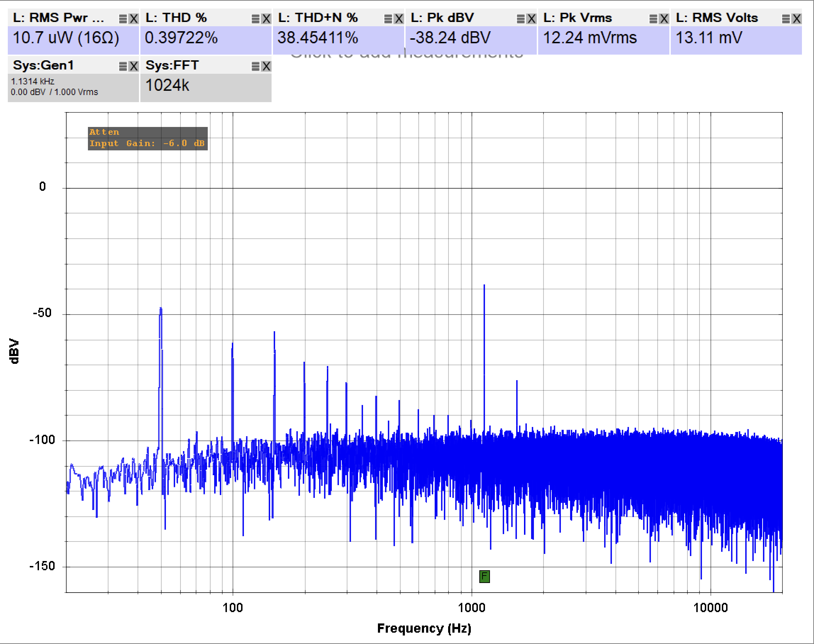The width and height of the screenshot is (814, 644).
Task: Close the Sys:FFT tile
Action: click(x=267, y=66)
